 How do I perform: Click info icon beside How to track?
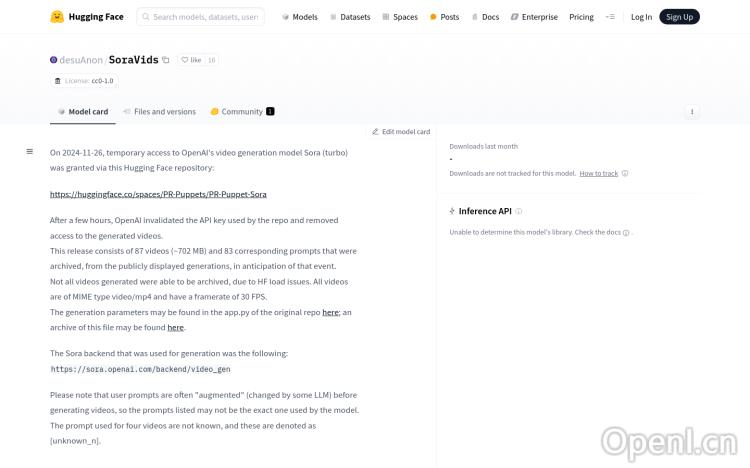625,173
